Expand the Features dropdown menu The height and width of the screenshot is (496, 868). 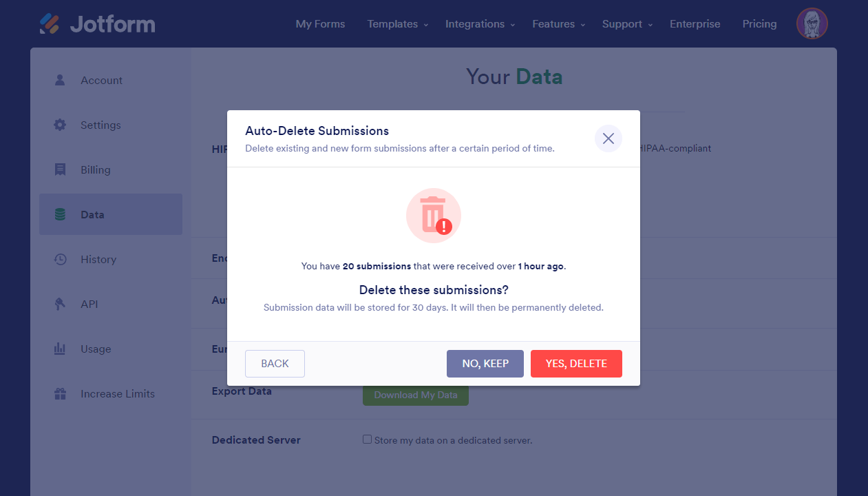558,24
